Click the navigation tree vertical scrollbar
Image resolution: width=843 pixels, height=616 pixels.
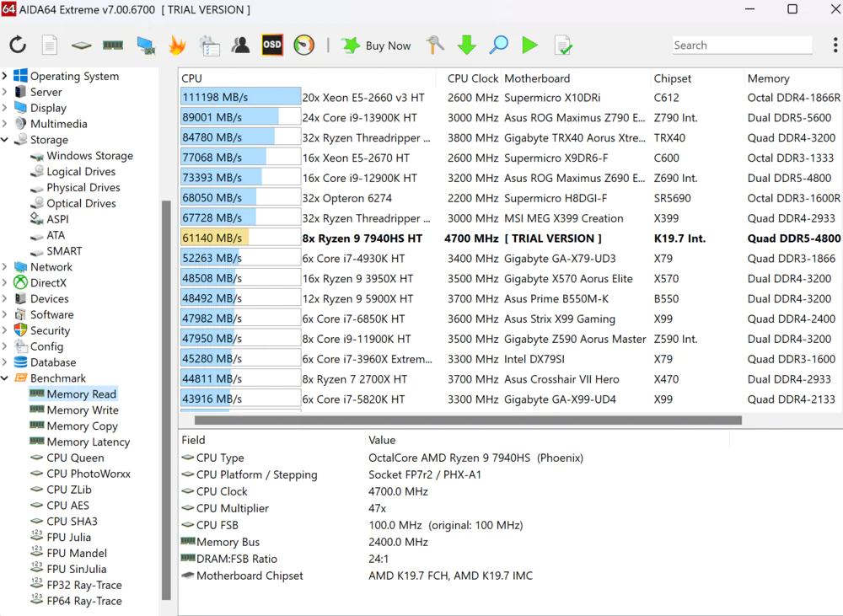(x=166, y=400)
